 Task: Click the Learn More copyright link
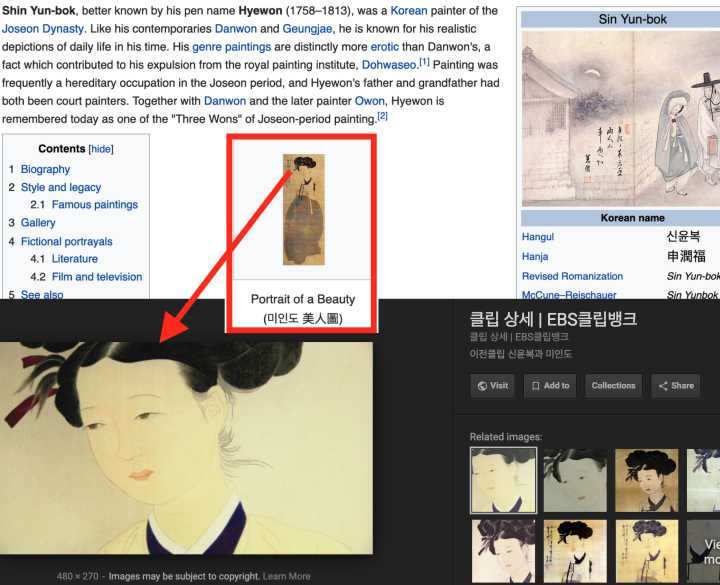pos(287,576)
